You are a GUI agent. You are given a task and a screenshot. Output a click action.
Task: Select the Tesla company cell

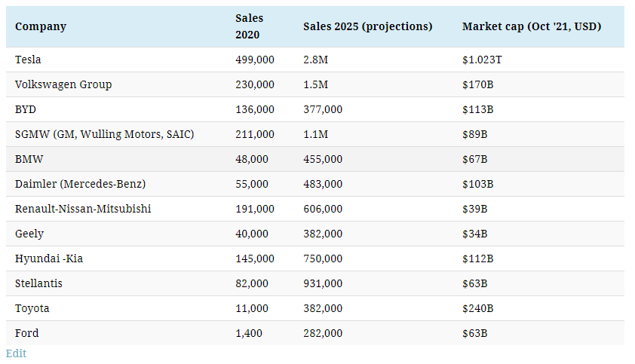[28, 60]
